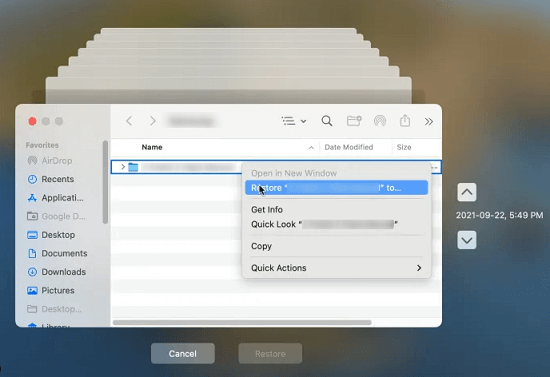Sort by Size column header
Viewport: 550px width, 377px height.
tap(404, 147)
